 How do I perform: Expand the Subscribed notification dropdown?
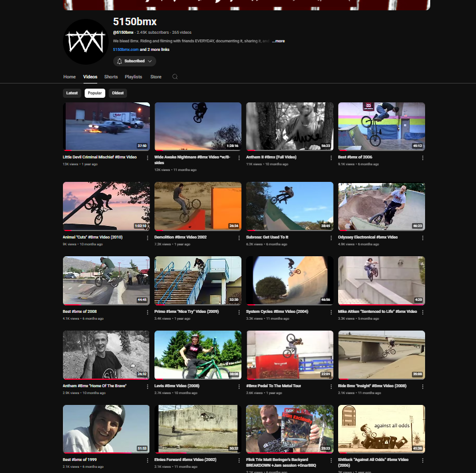[134, 61]
